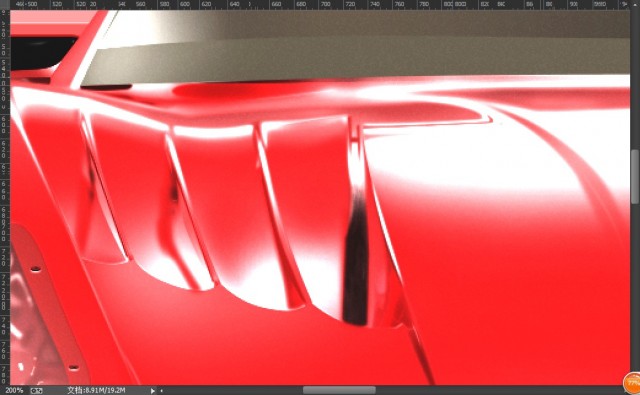Click the status bar preview icon beside zoom
640x395 pixels.
pos(36,391)
